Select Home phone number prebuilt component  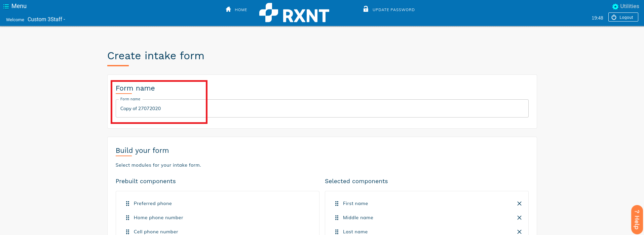click(x=158, y=217)
